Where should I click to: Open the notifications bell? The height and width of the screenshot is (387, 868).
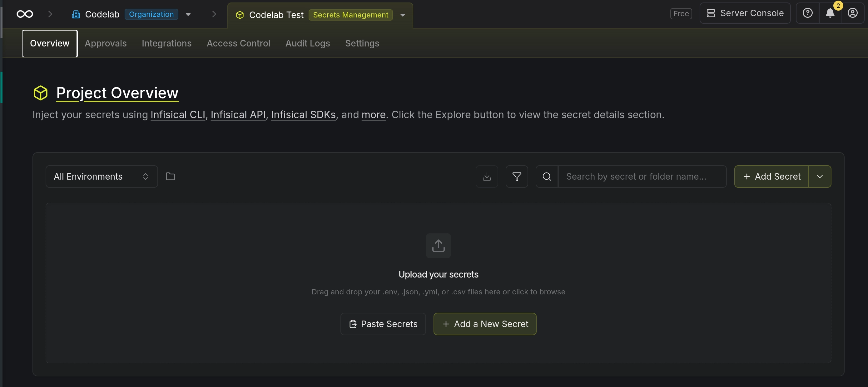point(830,13)
